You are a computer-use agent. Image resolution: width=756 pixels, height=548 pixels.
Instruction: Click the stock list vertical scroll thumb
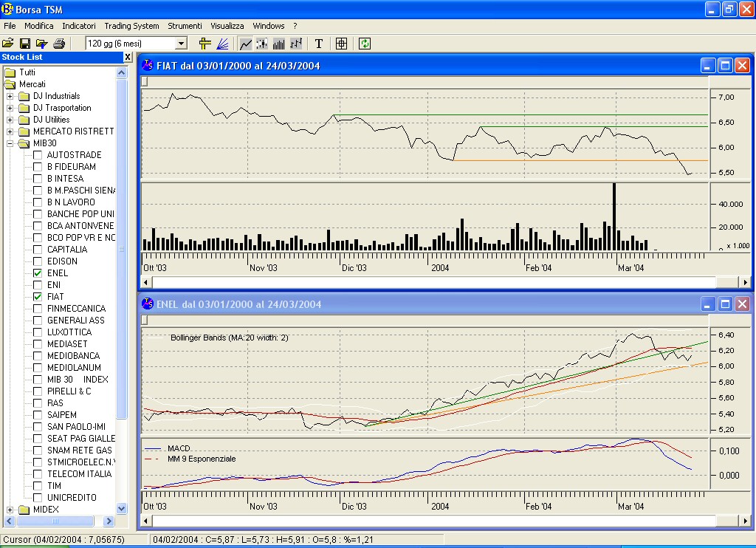point(122,249)
